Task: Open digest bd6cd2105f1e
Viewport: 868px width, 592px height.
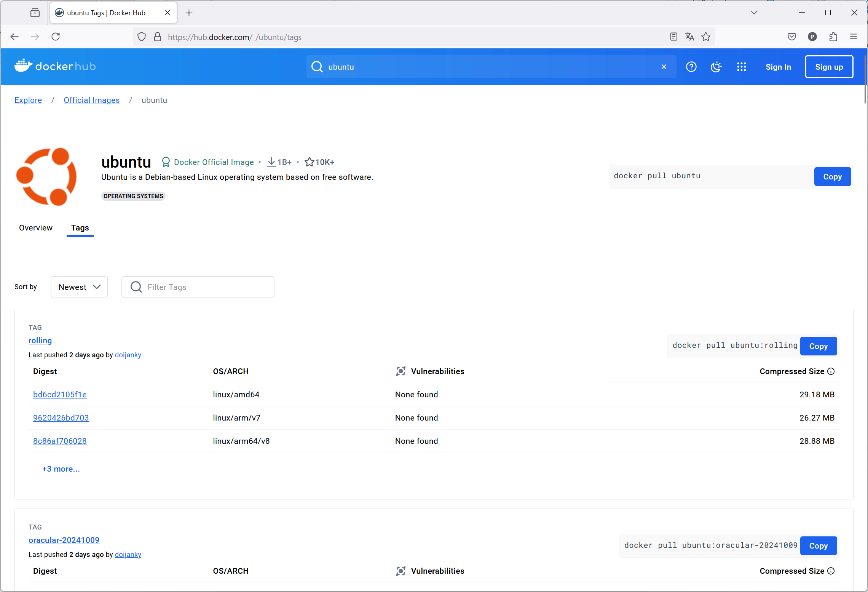Action: 60,395
